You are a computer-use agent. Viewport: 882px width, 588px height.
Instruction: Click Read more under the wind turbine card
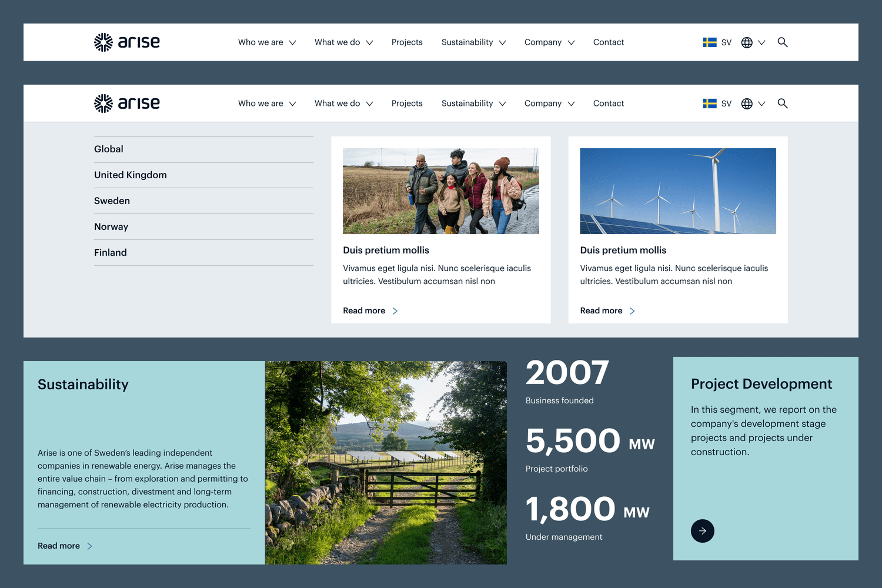point(601,311)
